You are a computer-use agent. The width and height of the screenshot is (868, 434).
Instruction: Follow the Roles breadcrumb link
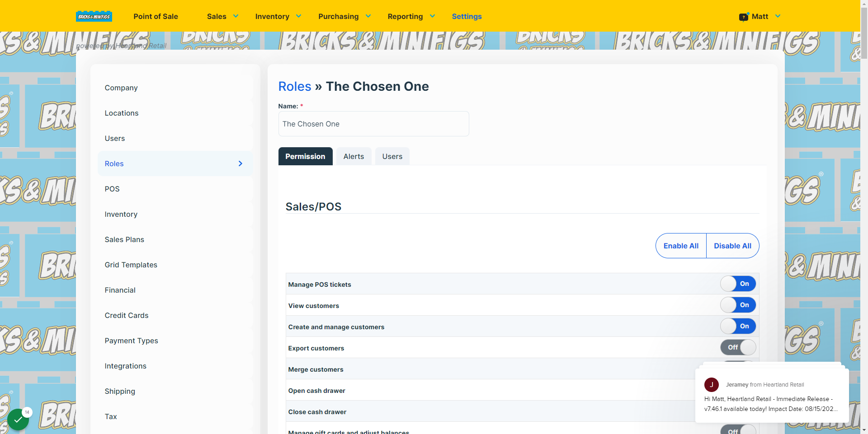(295, 86)
